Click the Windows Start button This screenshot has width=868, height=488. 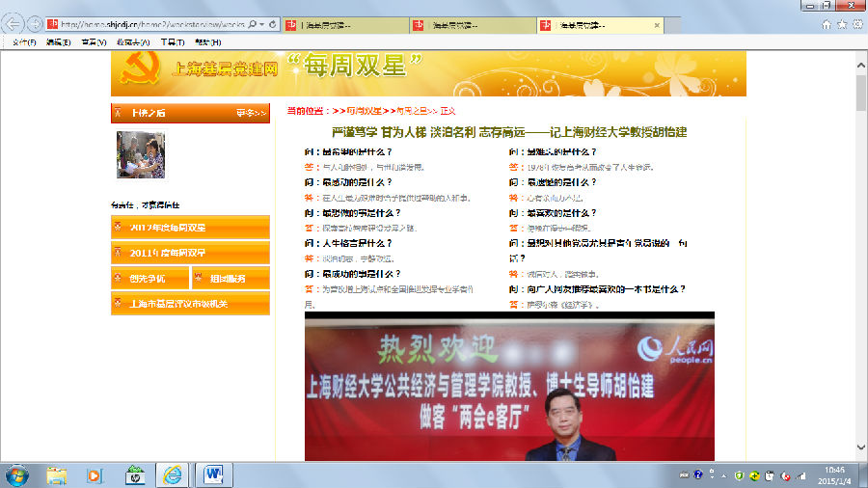(17, 474)
